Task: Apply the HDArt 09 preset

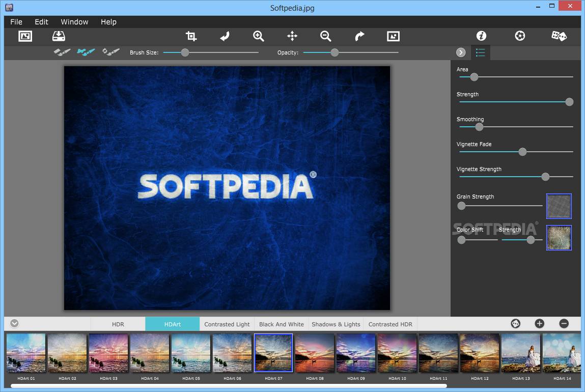Action: click(356, 353)
